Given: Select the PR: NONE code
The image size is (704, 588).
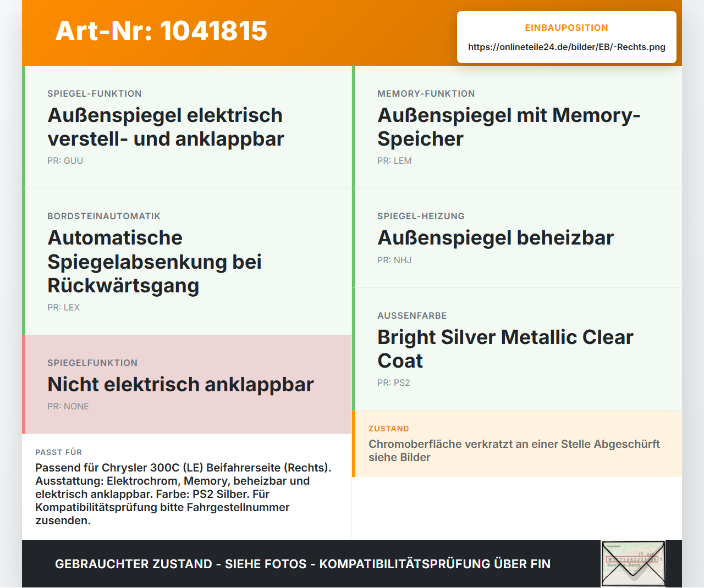Looking at the screenshot, I should (68, 407).
